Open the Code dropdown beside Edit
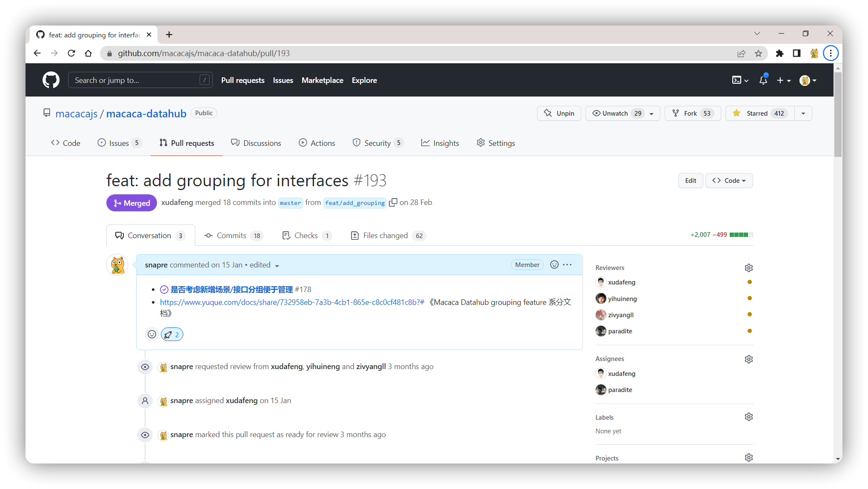Viewport: 868px width, 489px height. point(729,180)
